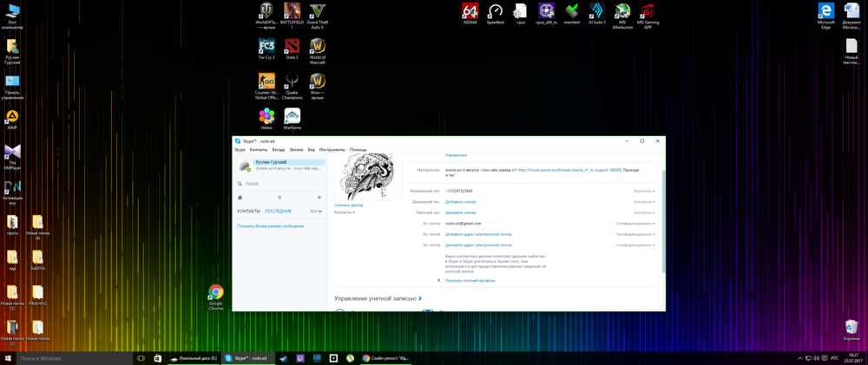Open the Twitch icon in the taskbar
The height and width of the screenshot is (365, 868).
coord(300,358)
